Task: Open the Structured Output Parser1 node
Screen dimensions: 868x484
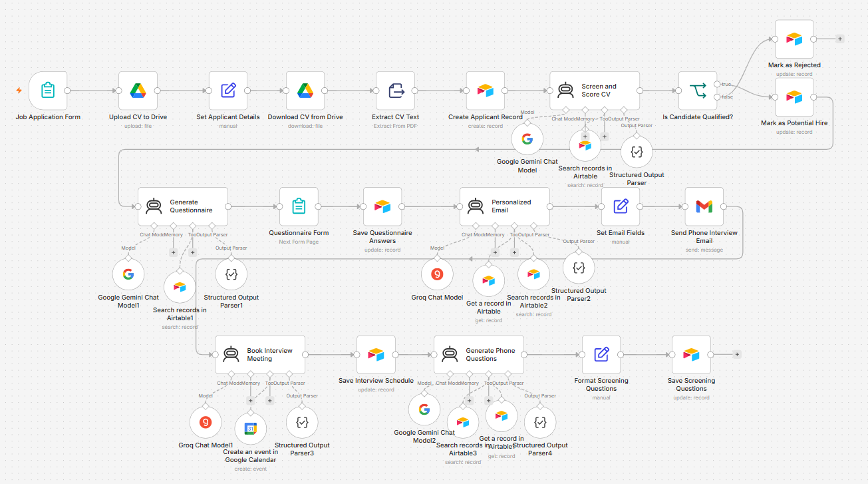Action: pyautogui.click(x=231, y=274)
